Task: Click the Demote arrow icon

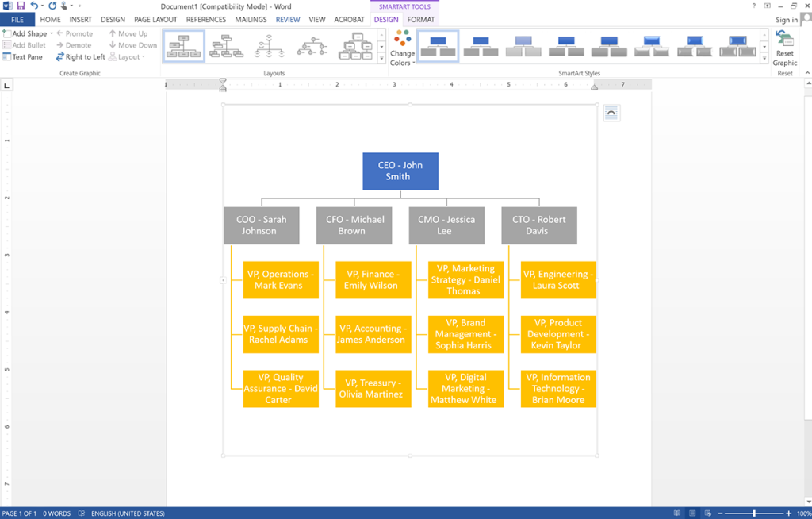Action: coord(60,44)
